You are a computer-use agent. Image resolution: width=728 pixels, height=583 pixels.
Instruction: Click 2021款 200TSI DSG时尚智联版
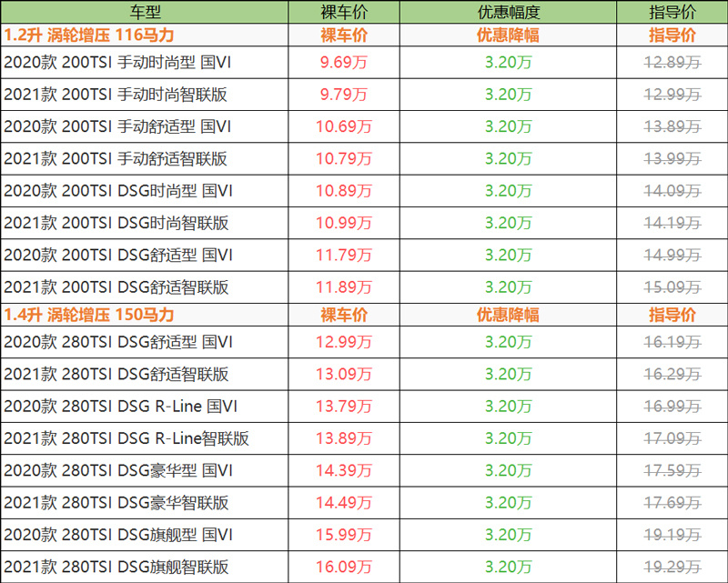pyautogui.click(x=116, y=223)
